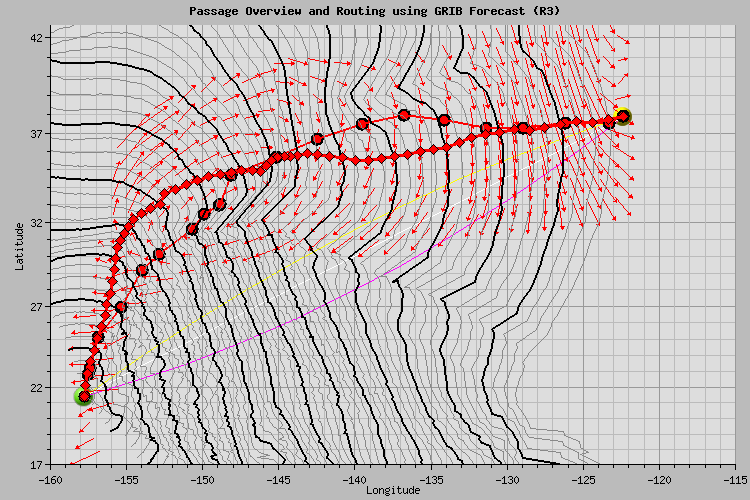Click the 17 latitude tick label

pyautogui.click(x=37, y=465)
